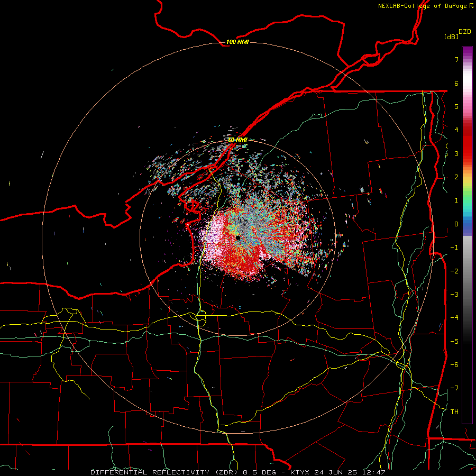This screenshot has height=476, width=476.
Task: Click the black radar site center dot
Action: [237, 237]
